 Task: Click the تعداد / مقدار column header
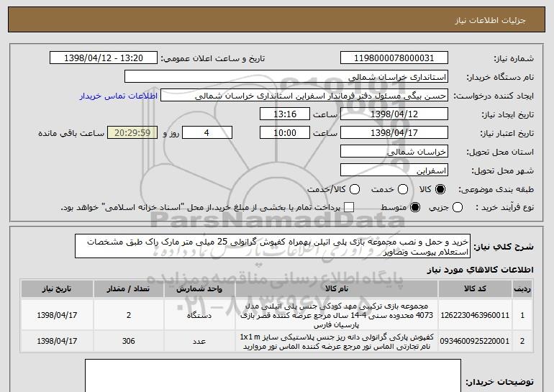click(129, 289)
